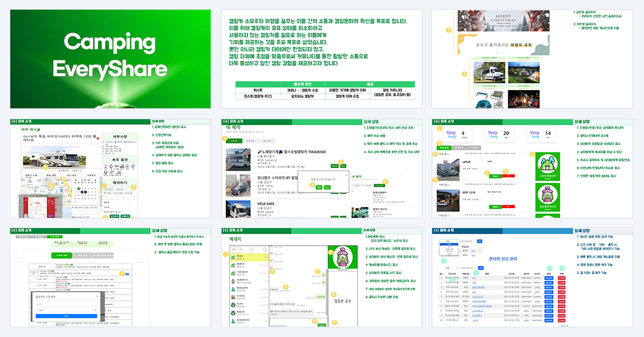Viewport: 644px width, 337px height.
Task: Click the red cancel button on first reservation
Action: [x=508, y=176]
